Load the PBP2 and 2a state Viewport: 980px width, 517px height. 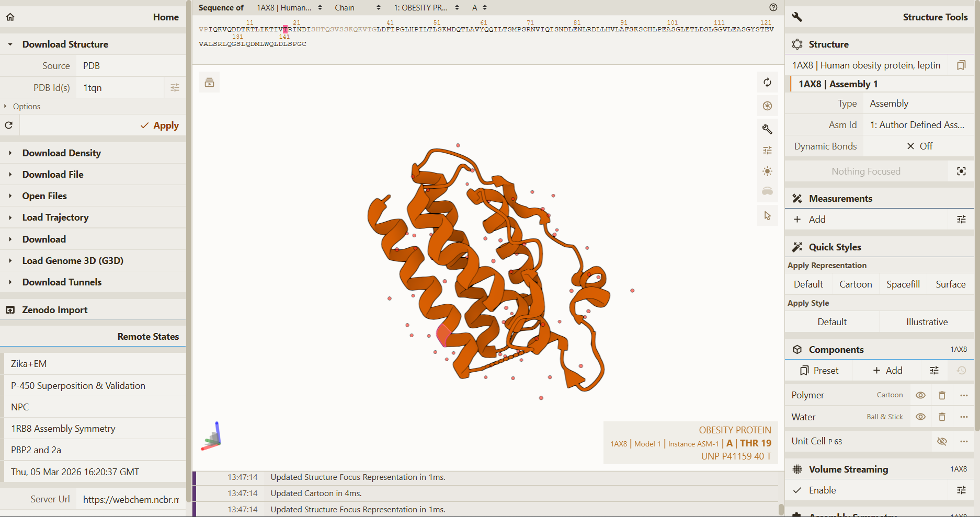95,450
